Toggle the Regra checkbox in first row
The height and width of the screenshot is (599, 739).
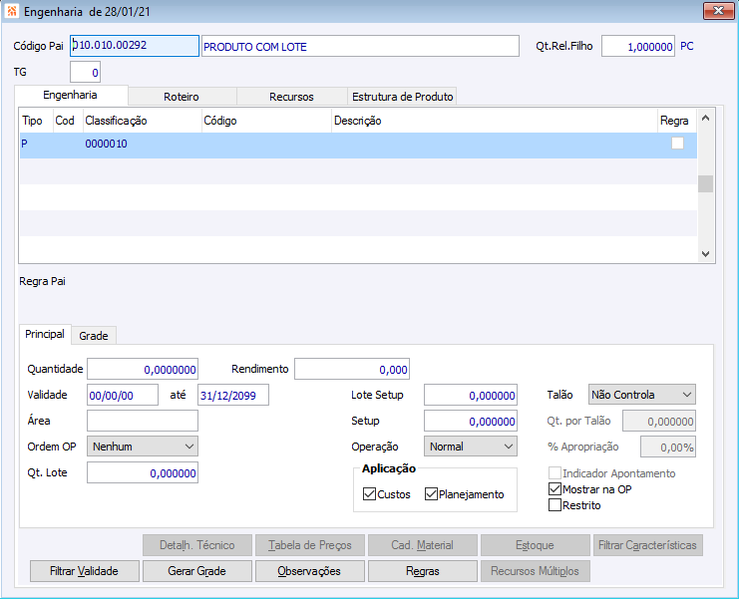click(677, 144)
